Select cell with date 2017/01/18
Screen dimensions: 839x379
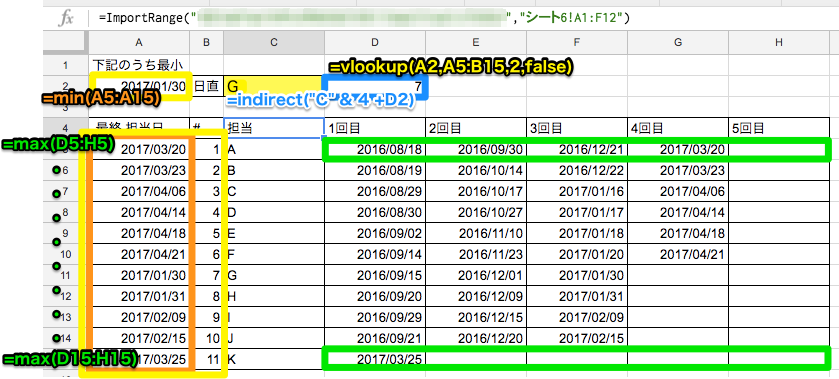pos(576,233)
